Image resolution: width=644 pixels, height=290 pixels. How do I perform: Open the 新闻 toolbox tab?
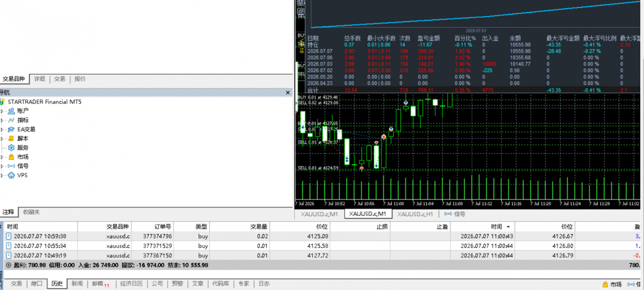coord(77,284)
